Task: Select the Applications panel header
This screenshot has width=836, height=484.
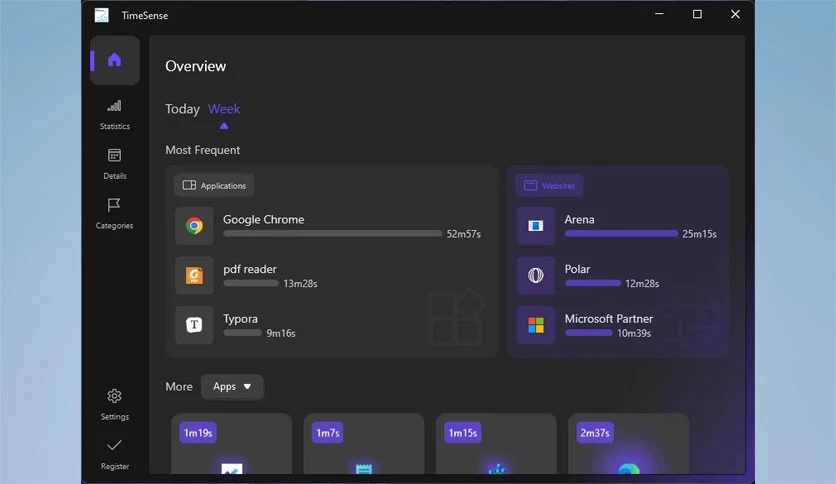Action: [214, 185]
